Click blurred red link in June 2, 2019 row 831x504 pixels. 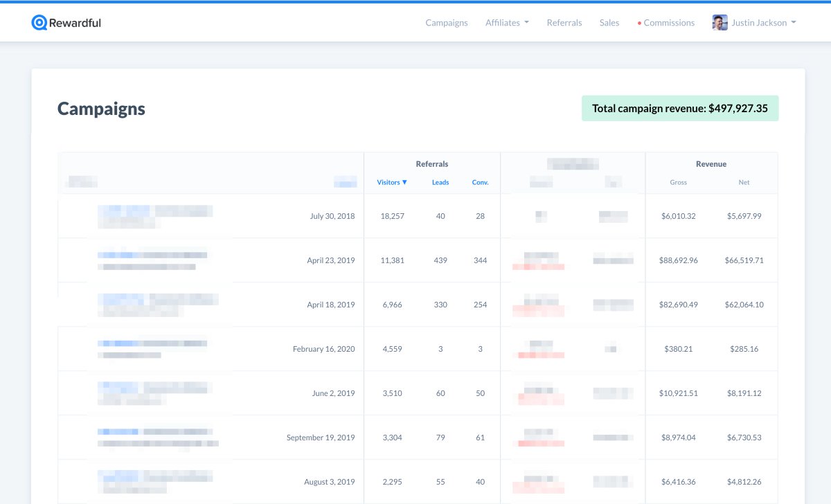tap(541, 399)
